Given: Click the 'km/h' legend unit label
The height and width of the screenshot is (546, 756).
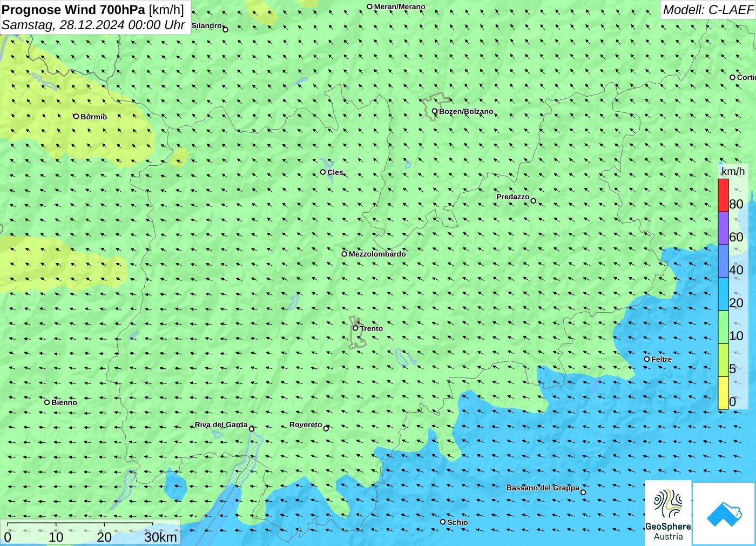Looking at the screenshot, I should [733, 171].
